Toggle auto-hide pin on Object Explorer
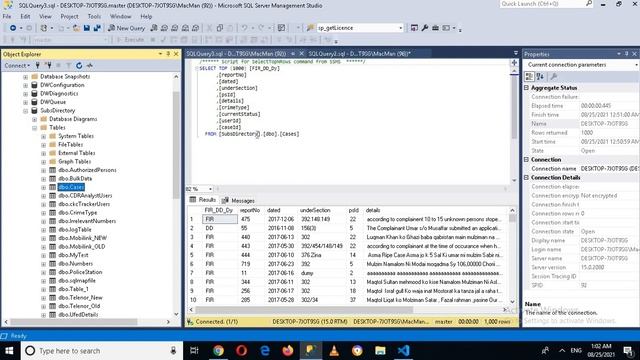640x360 pixels. pyautogui.click(x=168, y=54)
